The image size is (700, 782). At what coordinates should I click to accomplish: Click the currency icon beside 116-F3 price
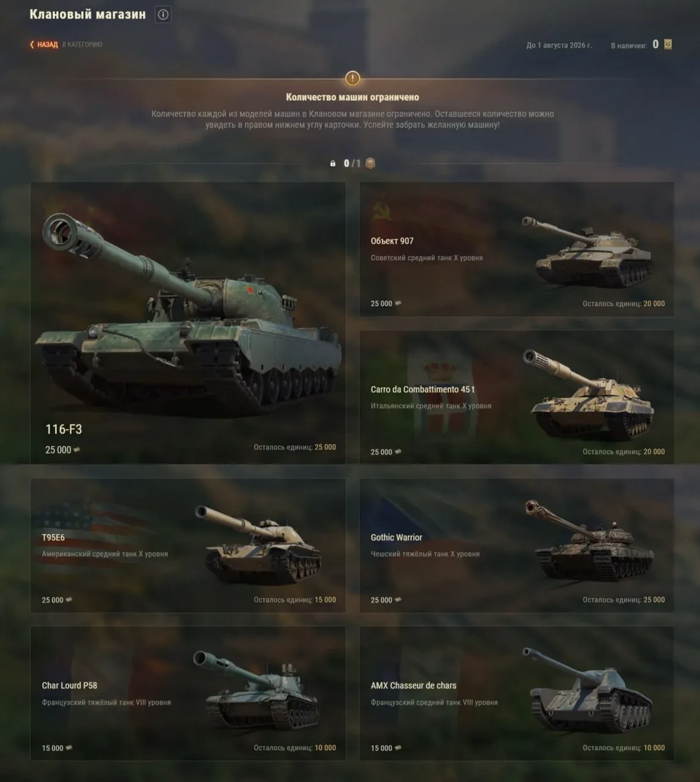click(77, 450)
